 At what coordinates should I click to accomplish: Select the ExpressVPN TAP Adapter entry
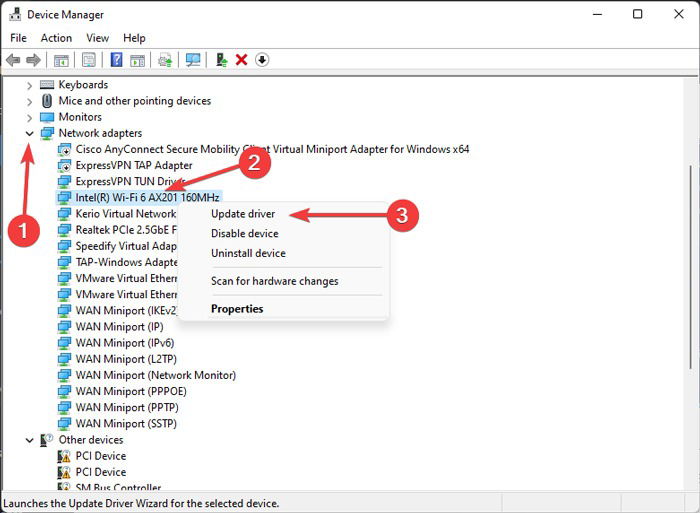(134, 166)
